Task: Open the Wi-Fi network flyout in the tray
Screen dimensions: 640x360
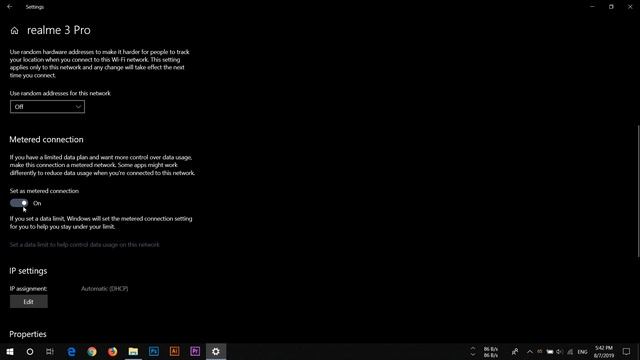Action: coord(570,351)
